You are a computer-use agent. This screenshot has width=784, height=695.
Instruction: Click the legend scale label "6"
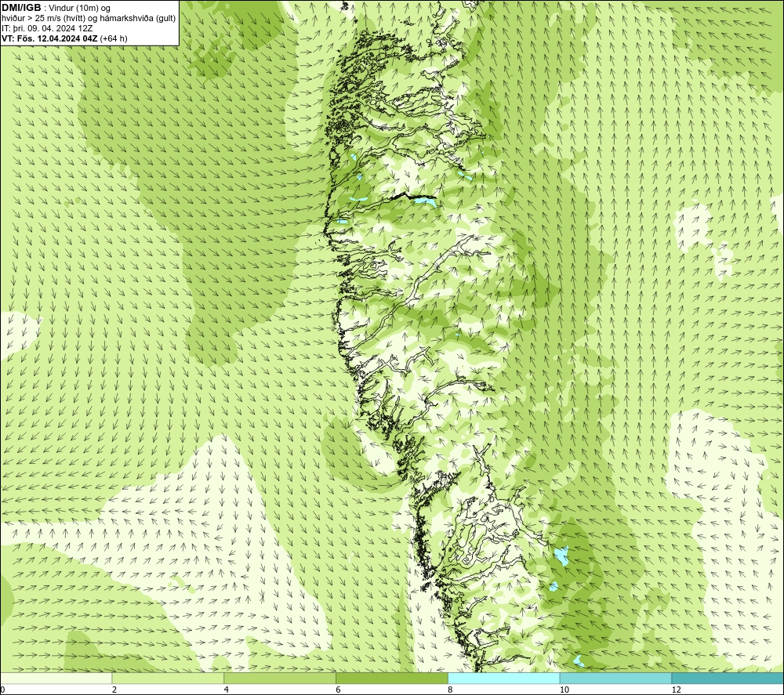pyautogui.click(x=339, y=690)
